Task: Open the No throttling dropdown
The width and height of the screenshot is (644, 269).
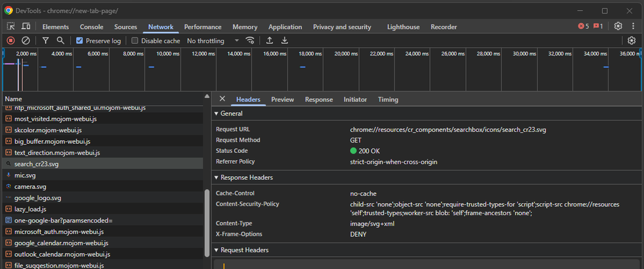Action: click(x=213, y=41)
